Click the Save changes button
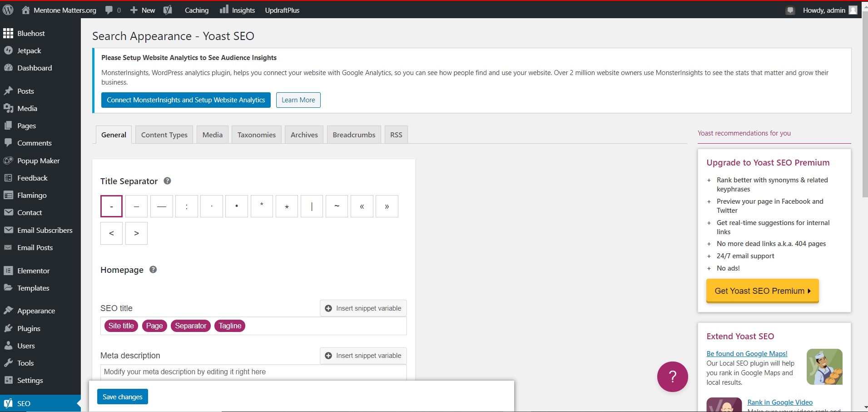Screen dimensions: 868x412 coord(122,397)
